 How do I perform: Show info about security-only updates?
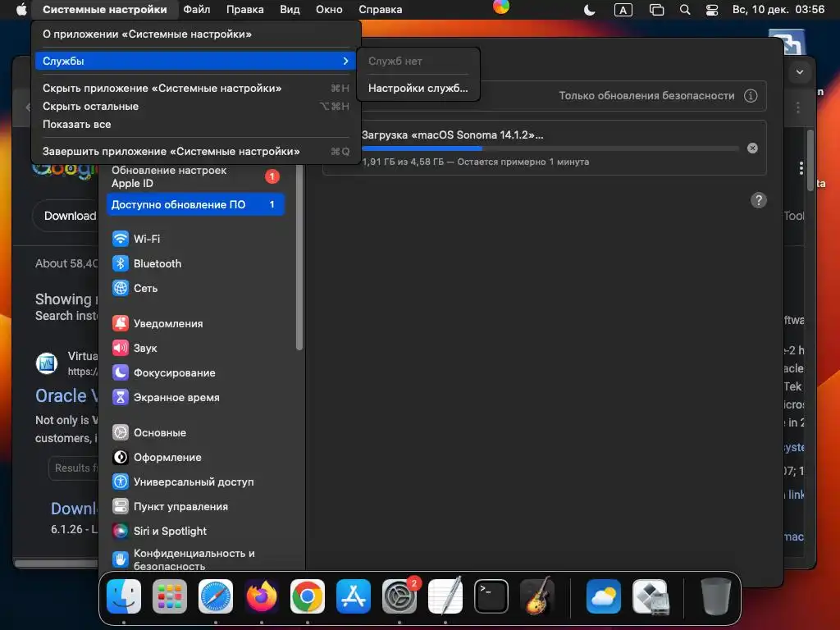pos(751,96)
